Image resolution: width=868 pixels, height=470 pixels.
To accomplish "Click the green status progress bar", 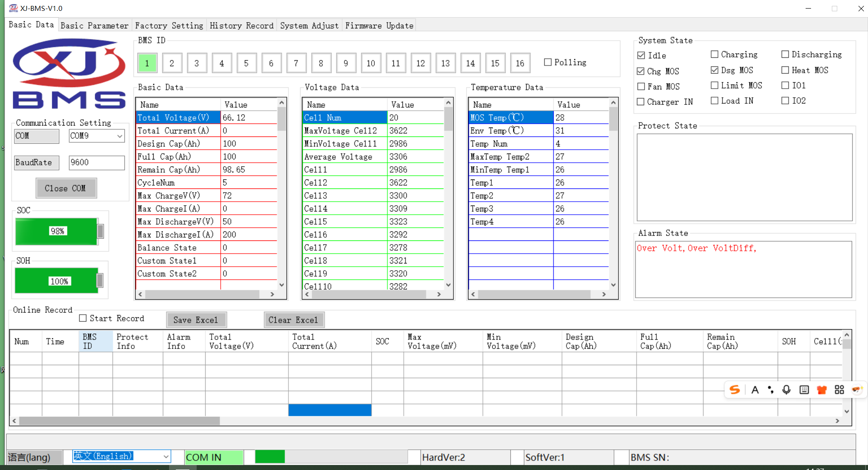I will coord(331,457).
